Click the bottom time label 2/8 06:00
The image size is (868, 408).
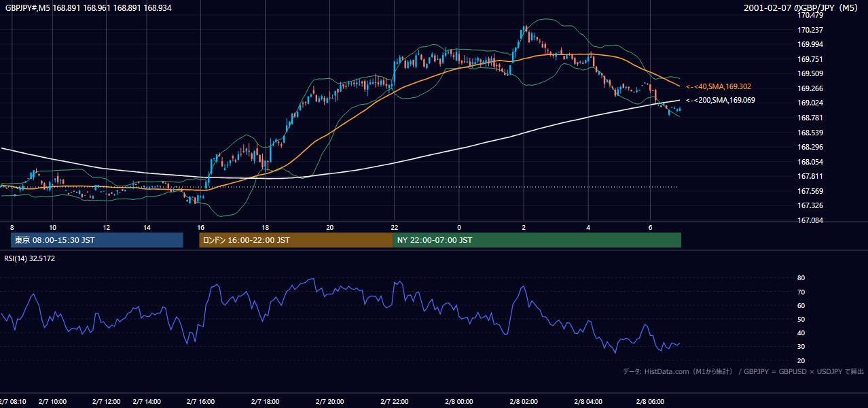651,402
